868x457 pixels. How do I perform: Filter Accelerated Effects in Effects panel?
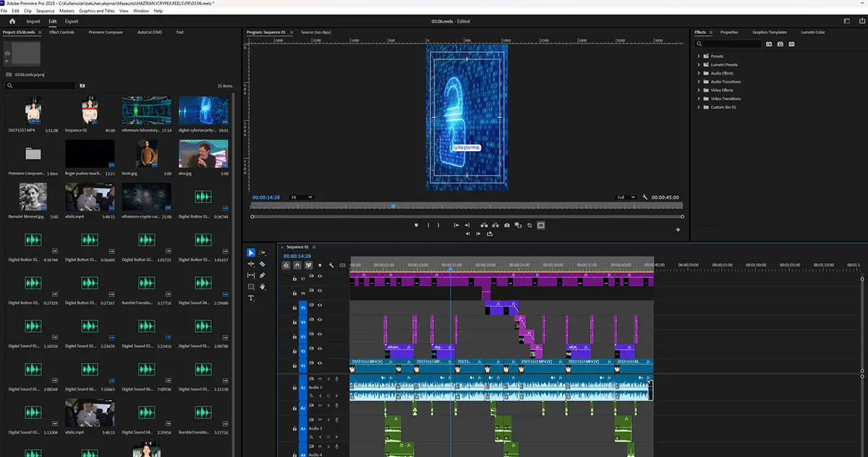[769, 44]
